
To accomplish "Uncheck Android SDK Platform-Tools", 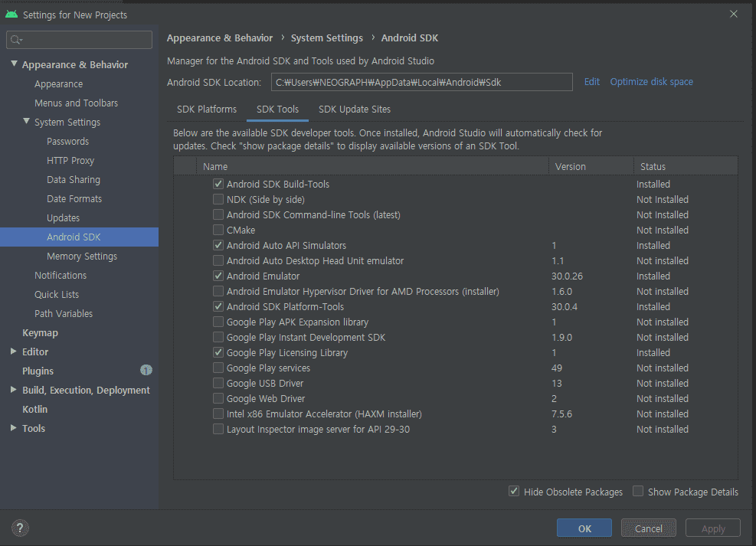I will point(218,306).
